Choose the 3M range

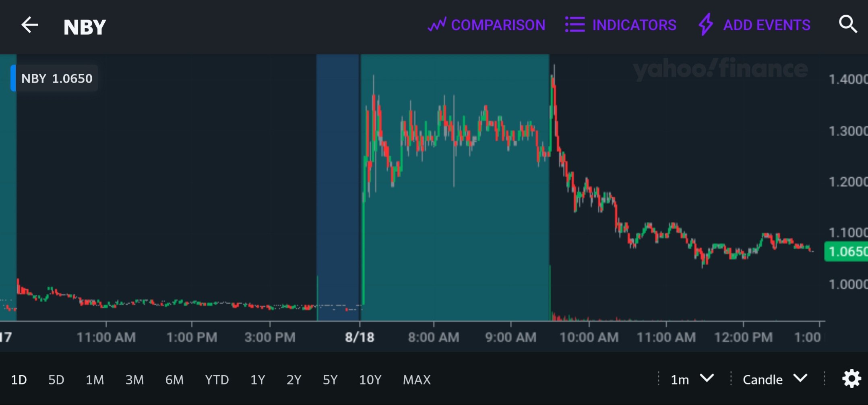134,380
